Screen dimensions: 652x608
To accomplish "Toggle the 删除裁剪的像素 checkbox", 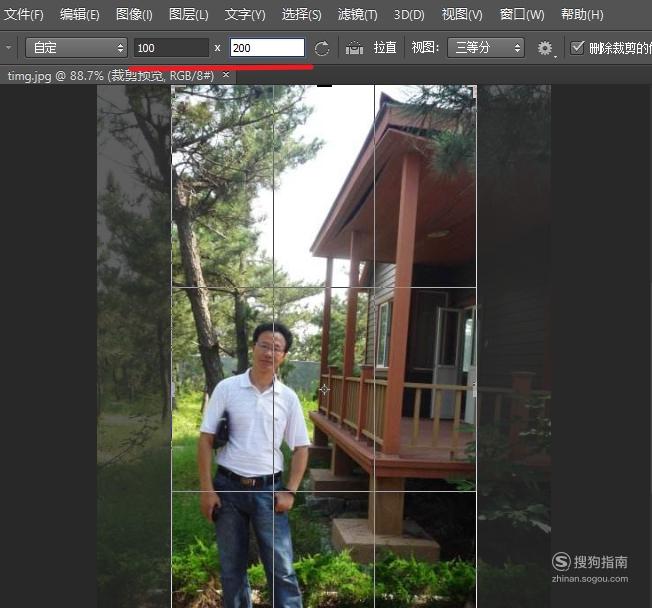I will pyautogui.click(x=577, y=48).
